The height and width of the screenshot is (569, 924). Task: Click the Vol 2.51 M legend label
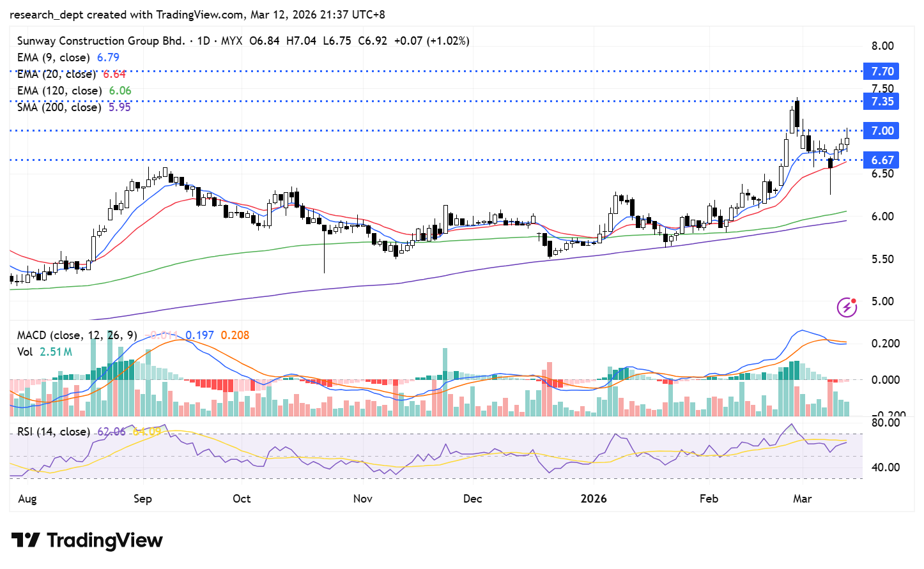pos(45,352)
